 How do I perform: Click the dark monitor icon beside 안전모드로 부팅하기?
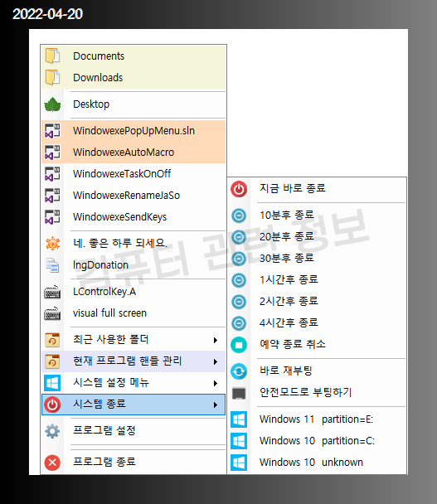click(x=239, y=393)
